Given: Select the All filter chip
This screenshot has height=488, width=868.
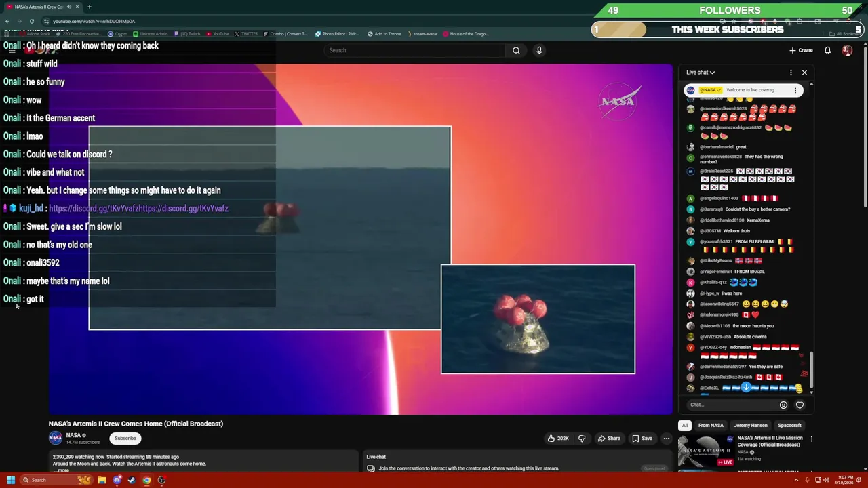Looking at the screenshot, I should 685,426.
